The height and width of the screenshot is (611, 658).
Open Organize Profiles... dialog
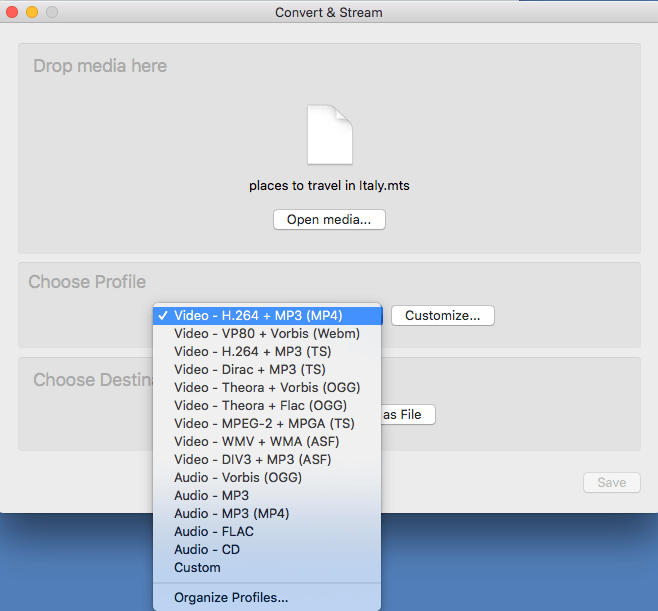267,598
